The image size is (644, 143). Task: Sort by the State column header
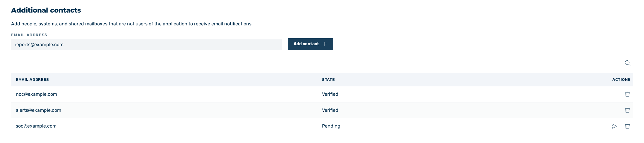328,79
